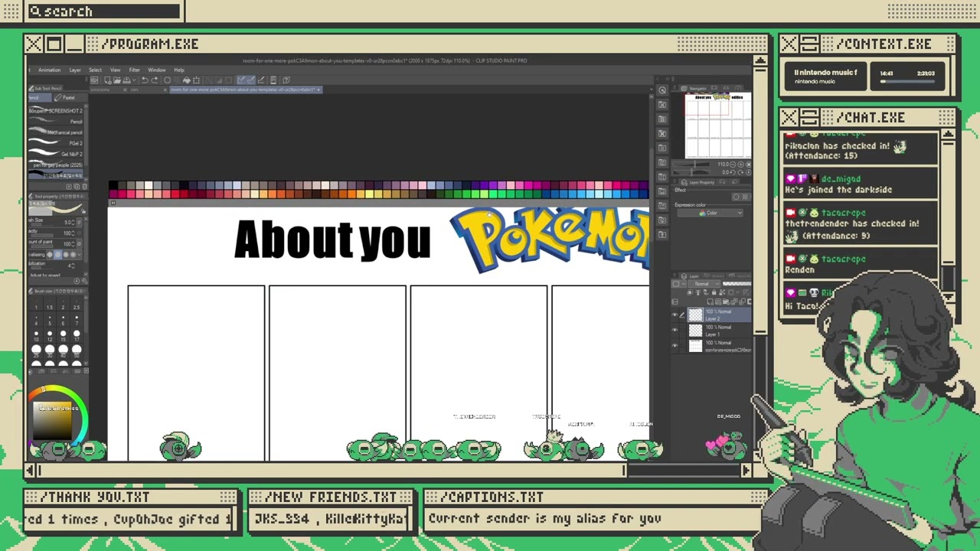The image size is (980, 551).
Task: Click the Redo arrow in the toolbar
Action: tap(154, 80)
